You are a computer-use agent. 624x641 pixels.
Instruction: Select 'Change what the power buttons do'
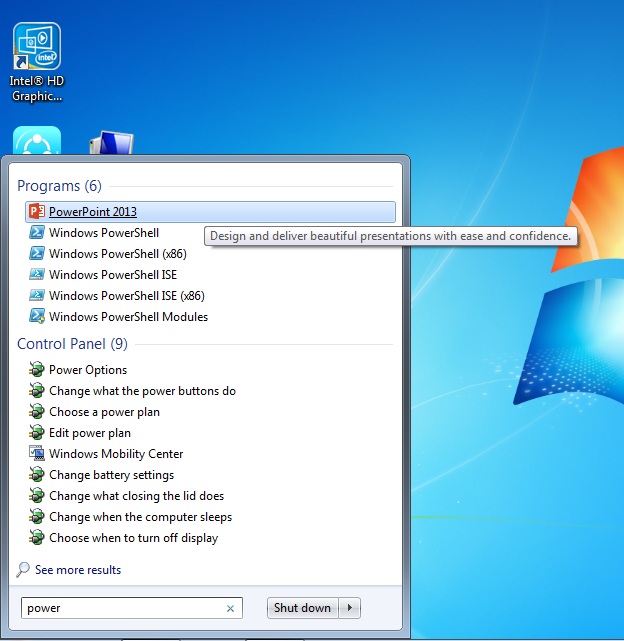(142, 391)
